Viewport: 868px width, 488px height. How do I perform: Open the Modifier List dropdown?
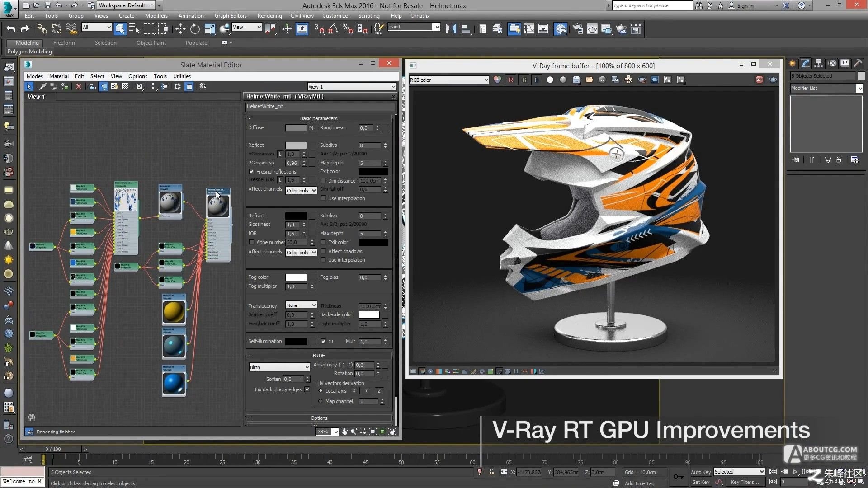[x=827, y=88]
